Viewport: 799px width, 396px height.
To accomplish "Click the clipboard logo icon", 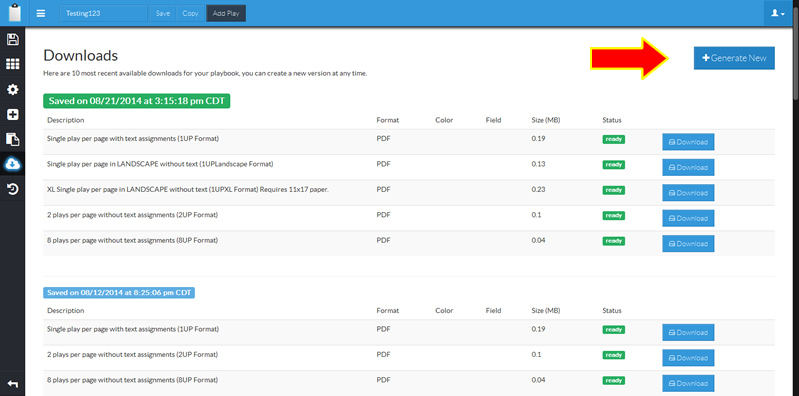I will coord(15,13).
